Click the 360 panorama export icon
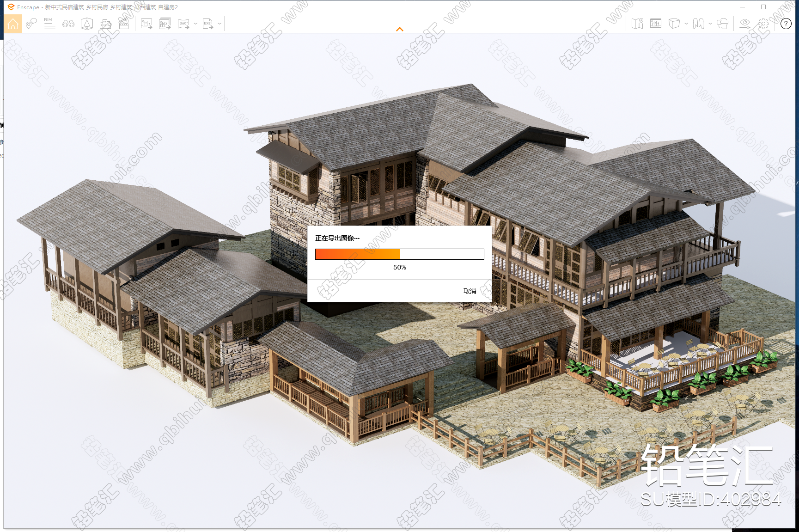799x532 pixels. (x=183, y=24)
